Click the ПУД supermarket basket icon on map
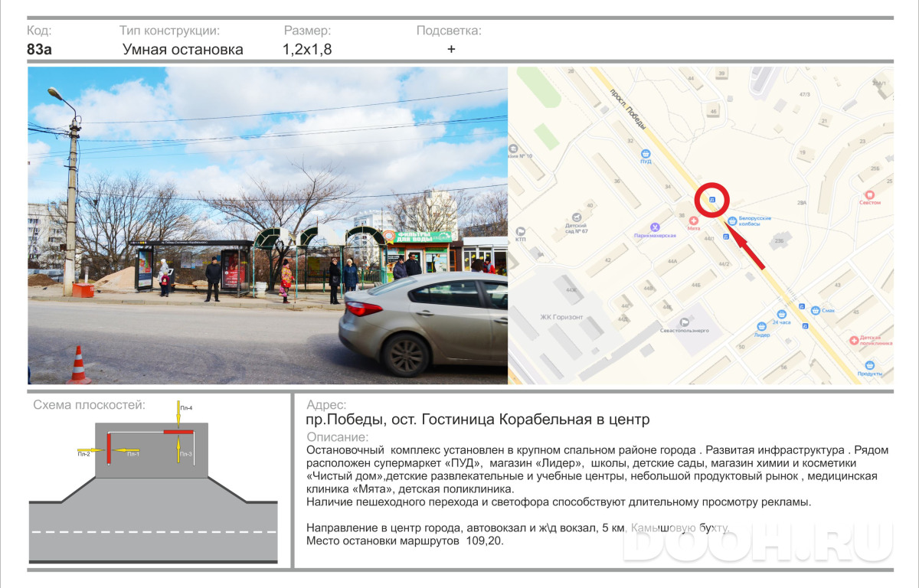Viewport: 919px width, 588px height. click(646, 152)
